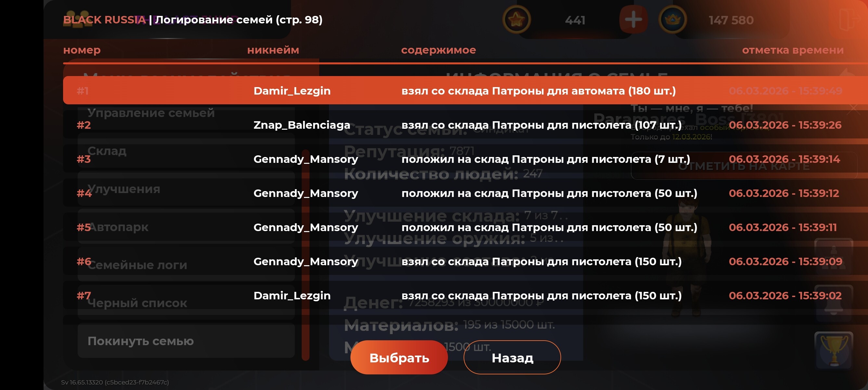Screen dimensions: 868x390
Task: Click the red plus add-currency icon
Action: (x=633, y=19)
